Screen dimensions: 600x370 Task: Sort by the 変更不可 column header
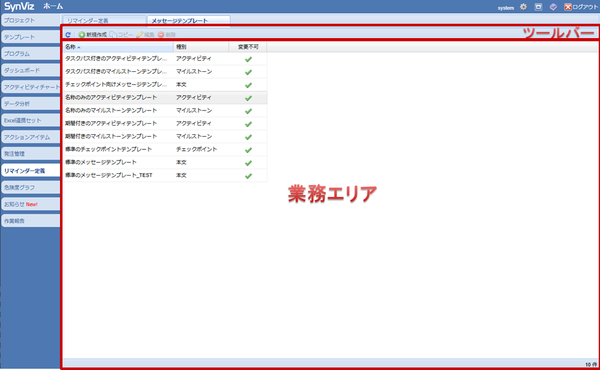coord(248,47)
